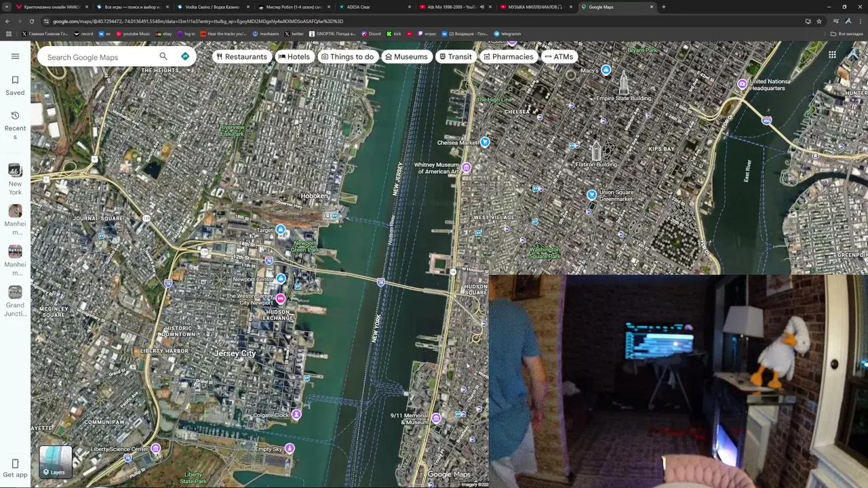Open the telegramm bookmark
868x488 pixels.
coord(508,34)
